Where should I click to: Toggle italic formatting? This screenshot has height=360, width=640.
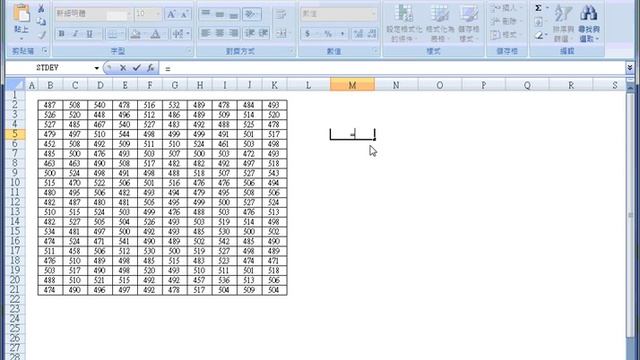(x=76, y=34)
